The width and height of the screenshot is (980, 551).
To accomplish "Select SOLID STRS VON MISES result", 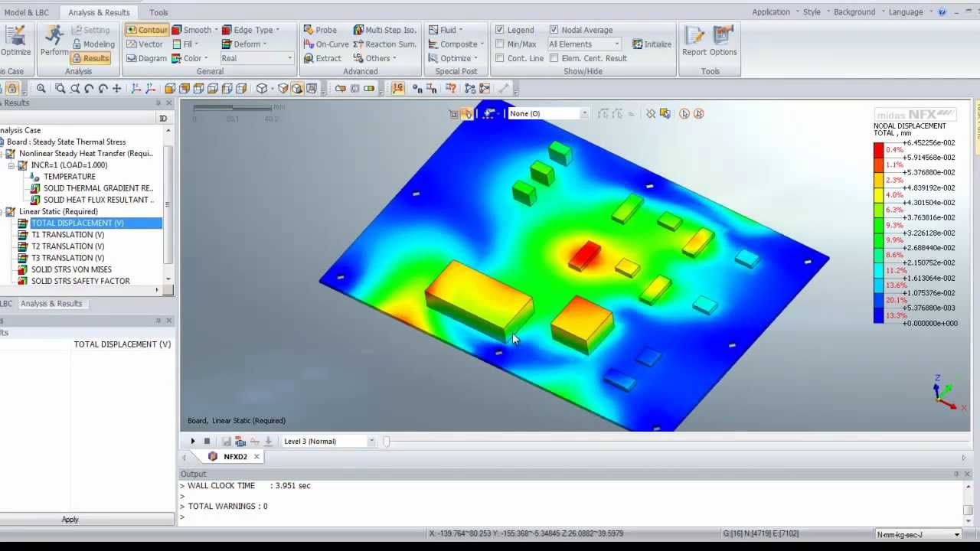I will pyautogui.click(x=71, y=269).
